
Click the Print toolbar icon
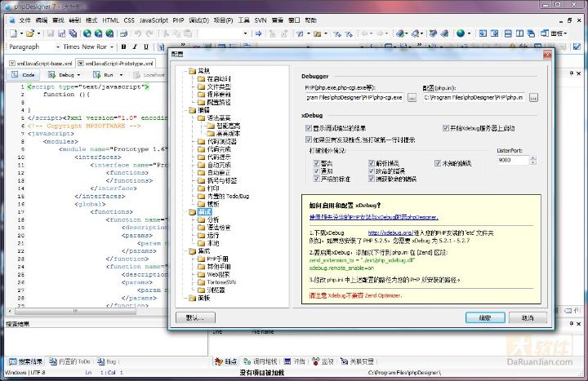pyautogui.click(x=123, y=33)
